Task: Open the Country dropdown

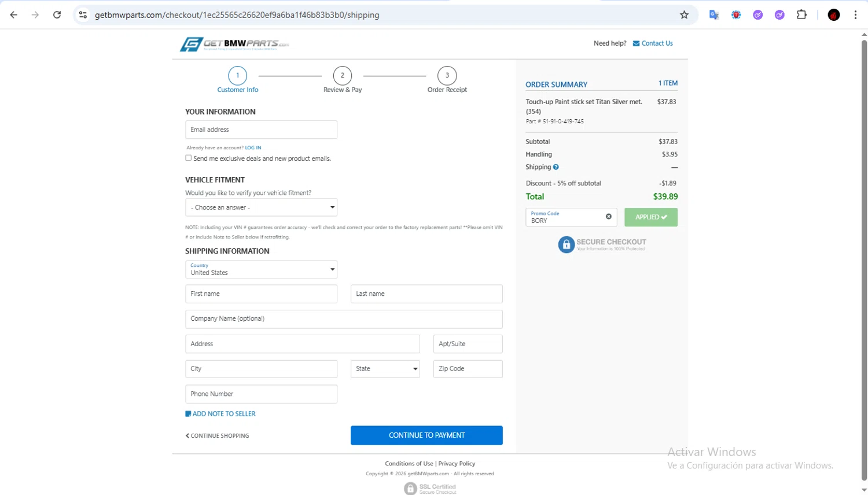Action: click(261, 269)
